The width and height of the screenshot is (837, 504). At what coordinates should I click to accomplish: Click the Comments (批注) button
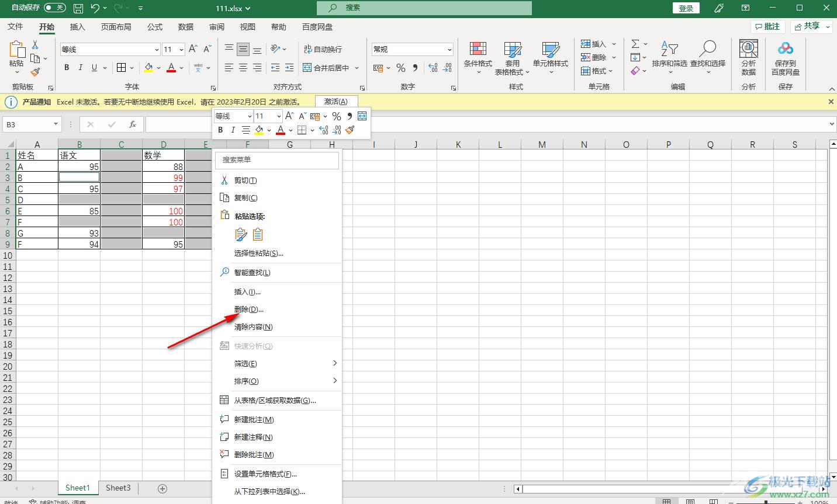[x=768, y=26]
